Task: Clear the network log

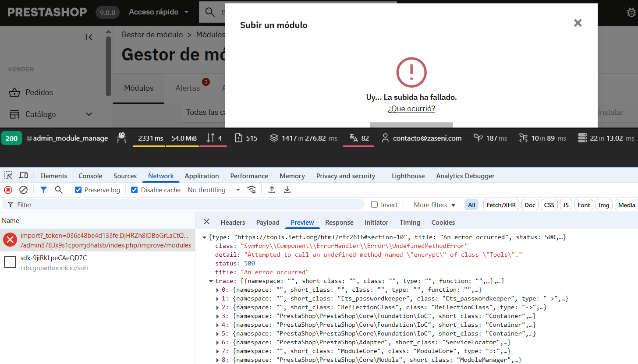Action: pos(24,190)
